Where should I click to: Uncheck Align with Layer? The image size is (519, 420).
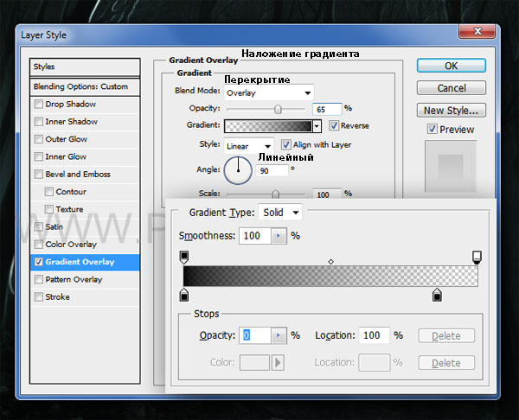pyautogui.click(x=285, y=144)
